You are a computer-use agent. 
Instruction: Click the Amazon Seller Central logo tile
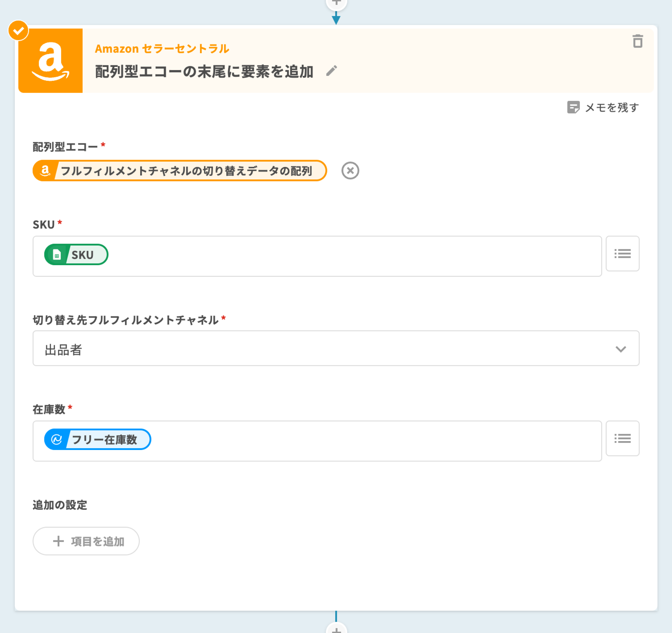(51, 61)
